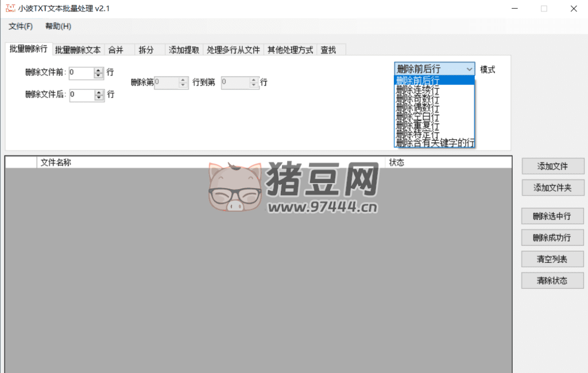Choose 删除连续行 from the dropdown list
Image resolution: width=588 pixels, height=373 pixels.
(418, 90)
